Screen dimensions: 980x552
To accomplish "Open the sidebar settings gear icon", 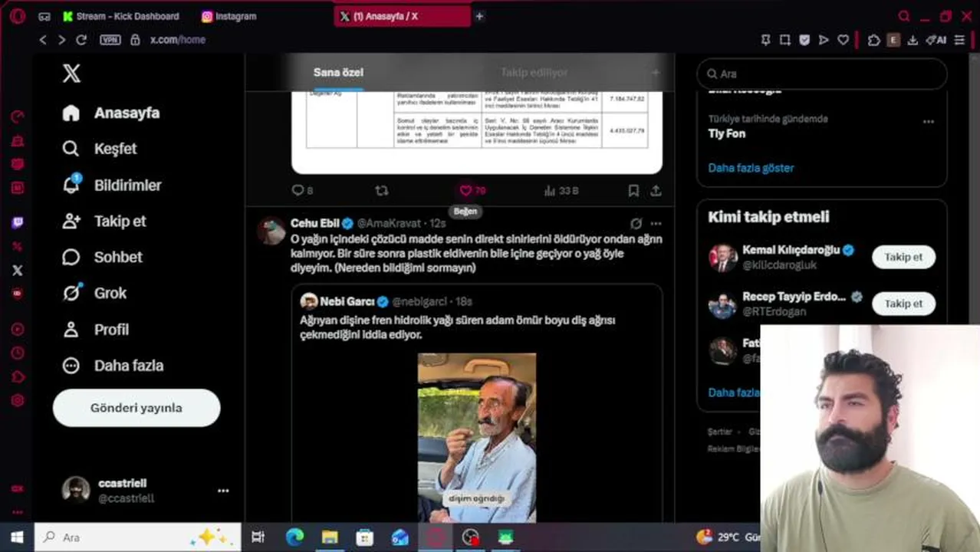I will point(17,400).
